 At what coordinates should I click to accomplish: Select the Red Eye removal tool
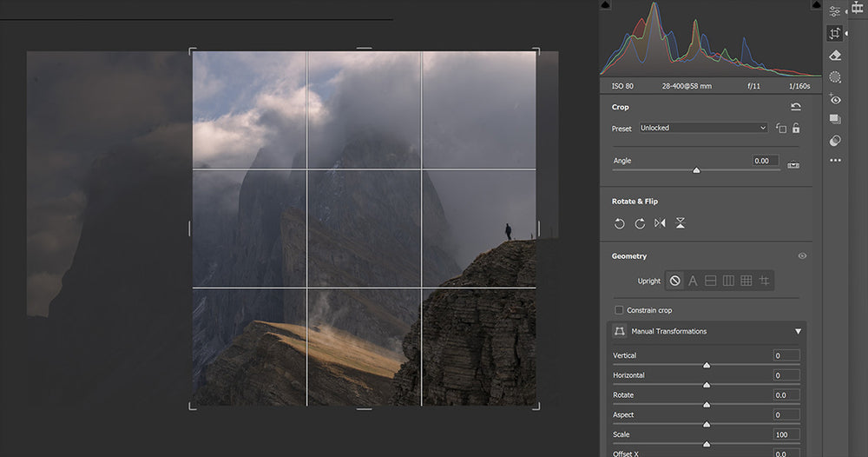click(835, 99)
